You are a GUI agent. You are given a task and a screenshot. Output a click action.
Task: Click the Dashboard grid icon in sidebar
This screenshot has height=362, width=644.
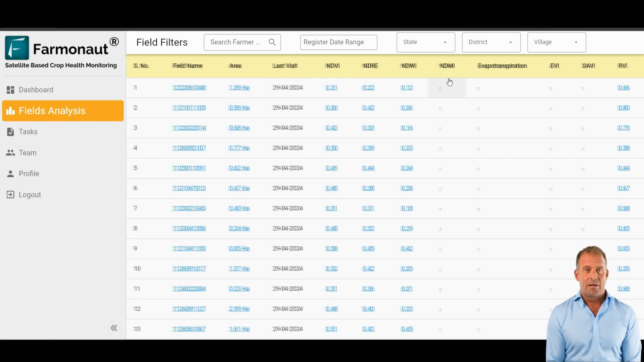(x=10, y=90)
